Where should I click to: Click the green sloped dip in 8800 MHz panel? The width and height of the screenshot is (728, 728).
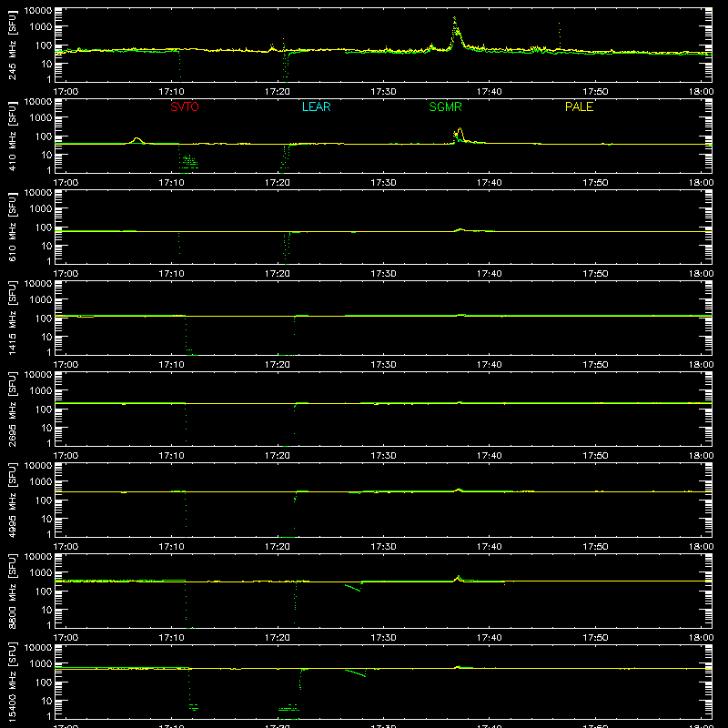coord(353,587)
